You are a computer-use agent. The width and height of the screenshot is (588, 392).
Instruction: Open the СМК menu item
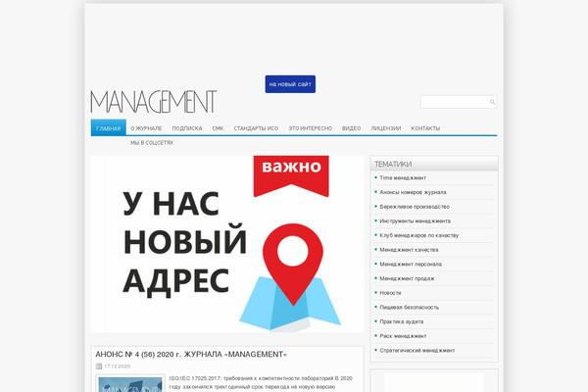coord(218,128)
